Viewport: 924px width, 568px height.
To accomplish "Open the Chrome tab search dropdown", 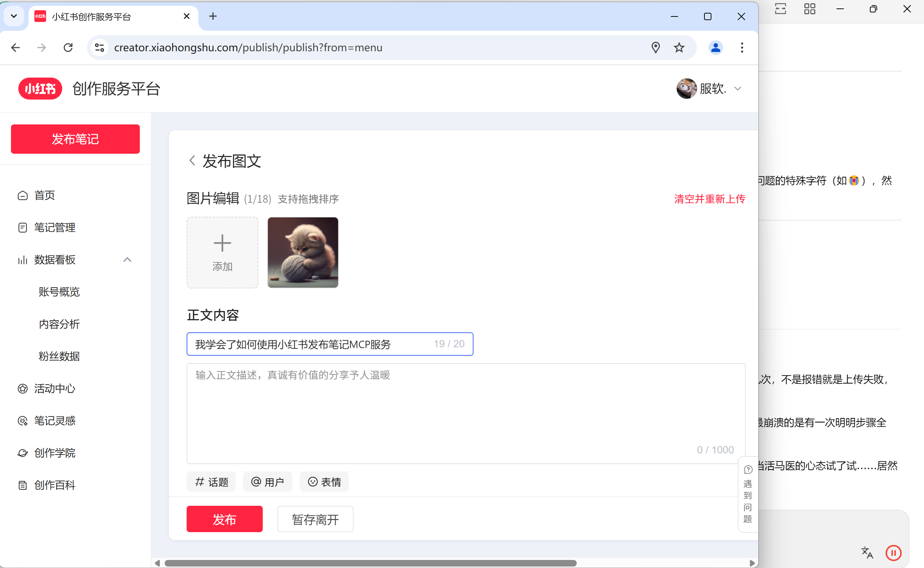I will click(14, 16).
